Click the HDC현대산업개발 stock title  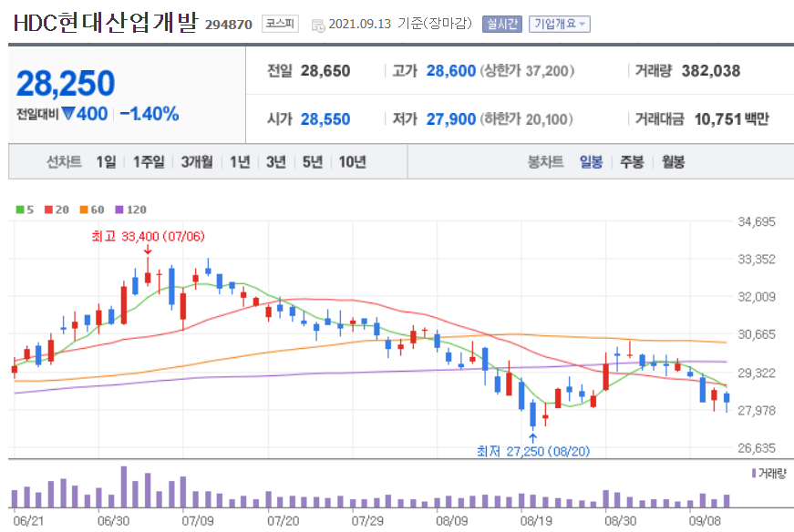click(106, 24)
